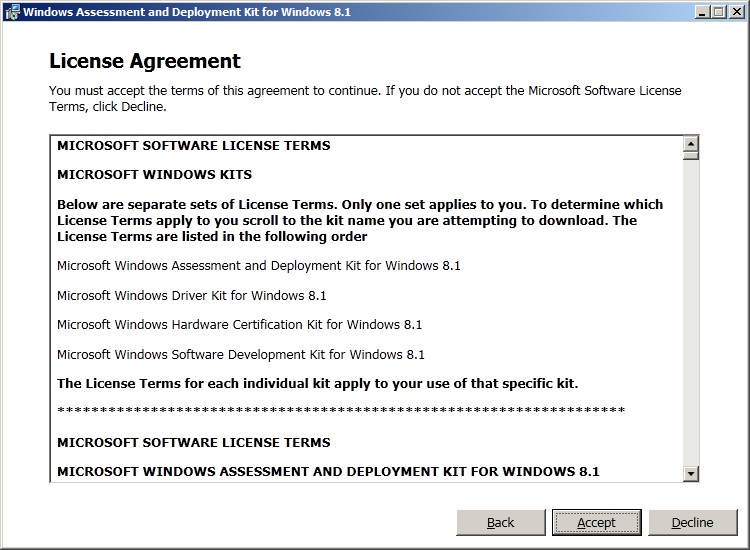Decline the license terms

[692, 522]
